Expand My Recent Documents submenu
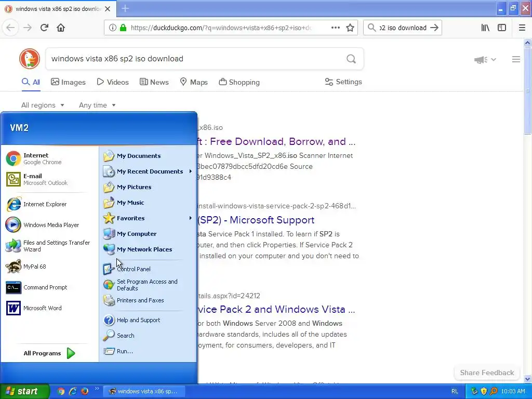This screenshot has height=399, width=532. pyautogui.click(x=148, y=171)
